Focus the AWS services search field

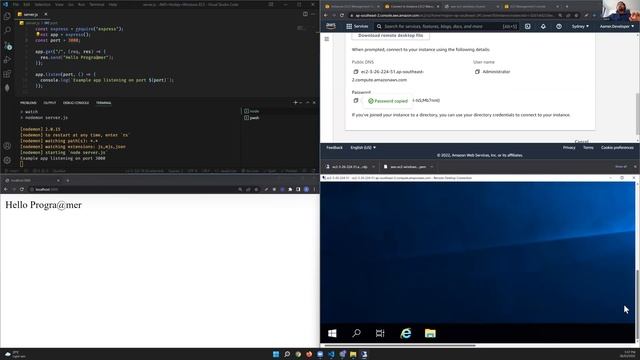[x=446, y=26]
